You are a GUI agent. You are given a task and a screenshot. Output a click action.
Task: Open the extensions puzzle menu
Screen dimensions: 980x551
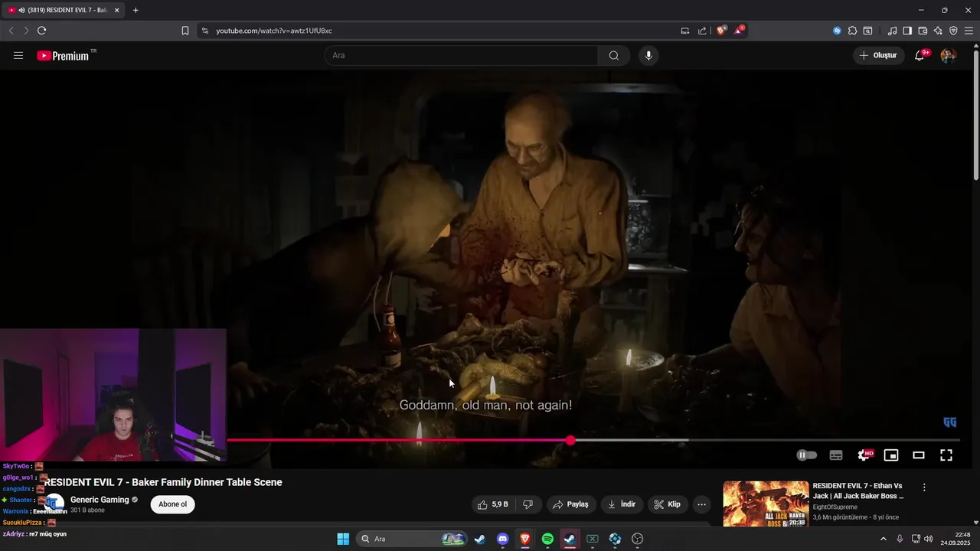852,31
